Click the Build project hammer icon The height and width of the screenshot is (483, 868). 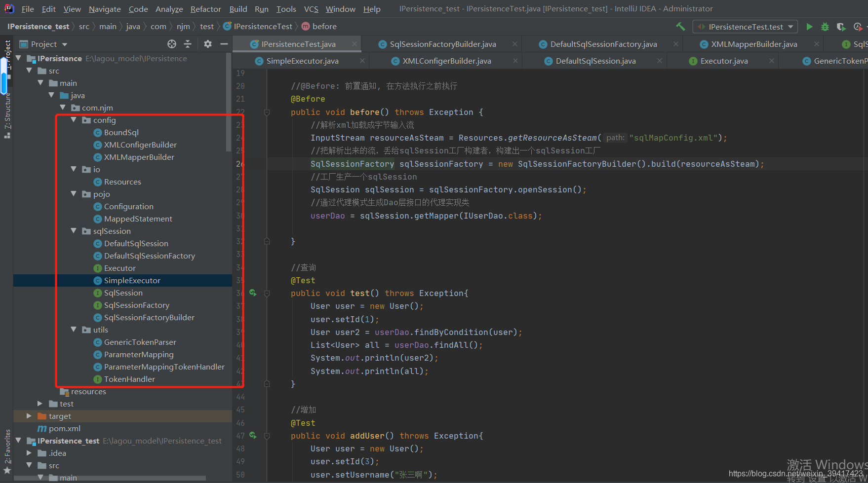click(680, 27)
